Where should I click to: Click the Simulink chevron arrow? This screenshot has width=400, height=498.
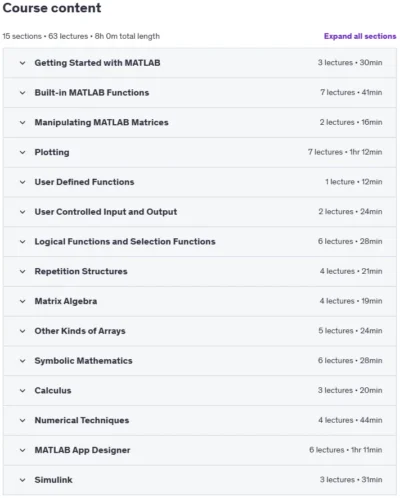click(22, 480)
